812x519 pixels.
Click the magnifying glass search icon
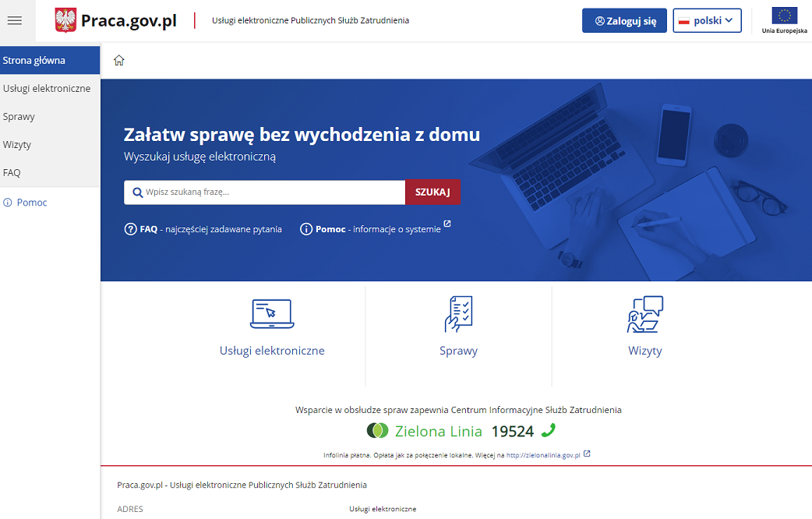pos(138,192)
